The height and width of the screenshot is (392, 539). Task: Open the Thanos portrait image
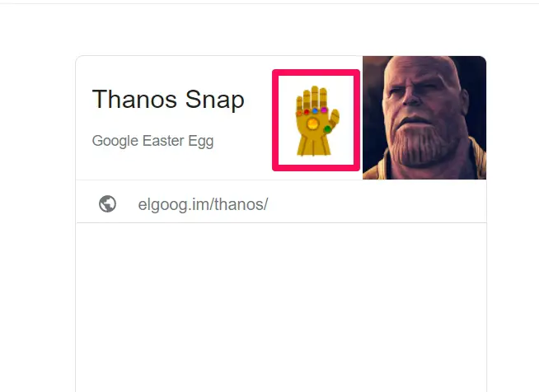coord(424,118)
